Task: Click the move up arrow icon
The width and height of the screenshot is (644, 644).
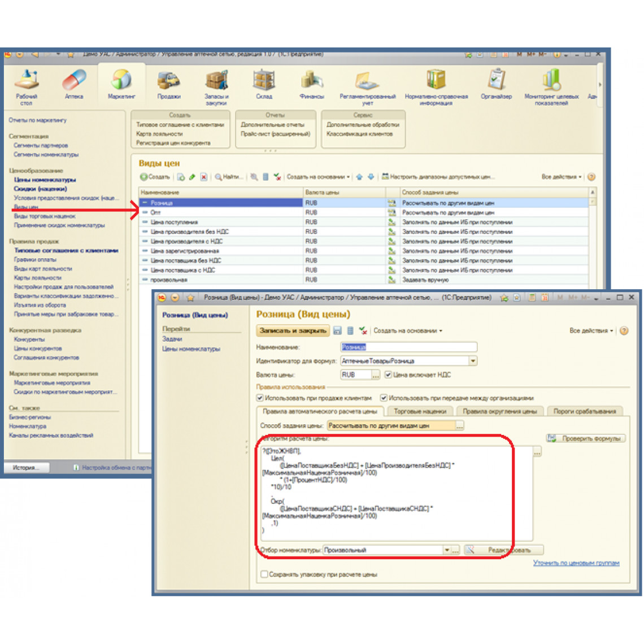Action: click(359, 177)
